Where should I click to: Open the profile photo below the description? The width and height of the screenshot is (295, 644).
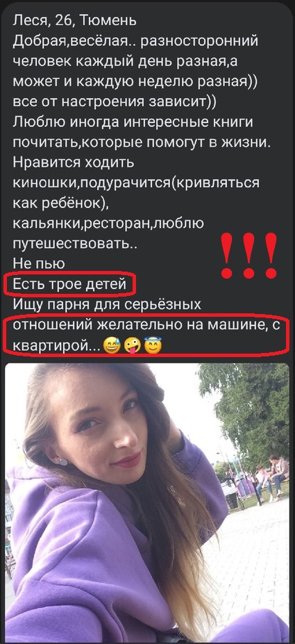pos(147,502)
